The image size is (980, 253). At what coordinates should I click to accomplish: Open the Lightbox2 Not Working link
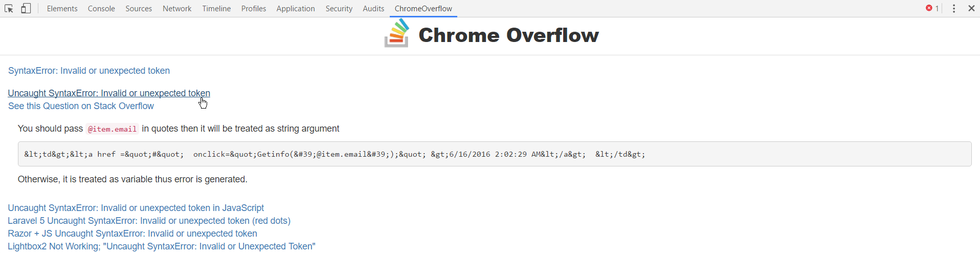(x=162, y=246)
